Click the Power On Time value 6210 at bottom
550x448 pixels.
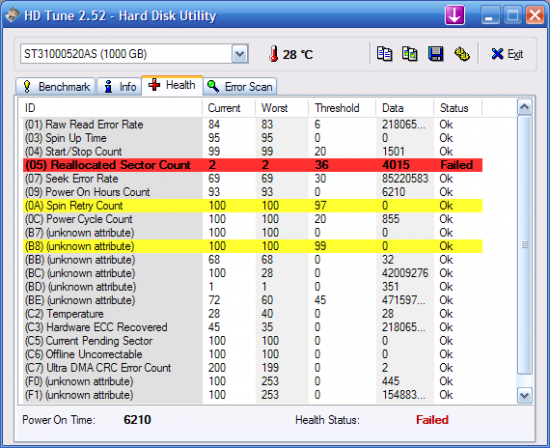[x=137, y=420]
